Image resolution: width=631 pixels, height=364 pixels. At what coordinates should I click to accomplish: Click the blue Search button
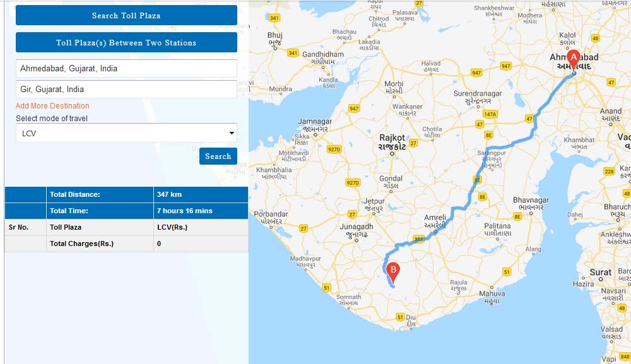click(218, 156)
